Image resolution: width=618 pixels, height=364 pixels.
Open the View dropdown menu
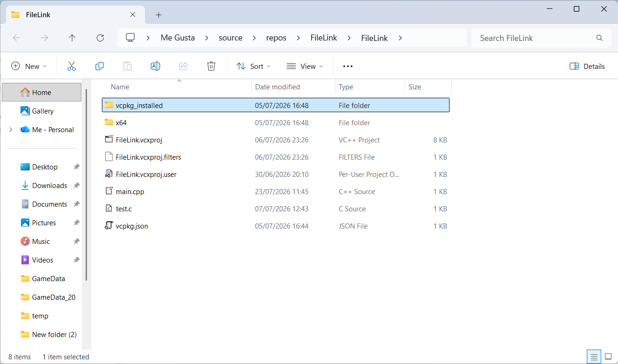(305, 66)
